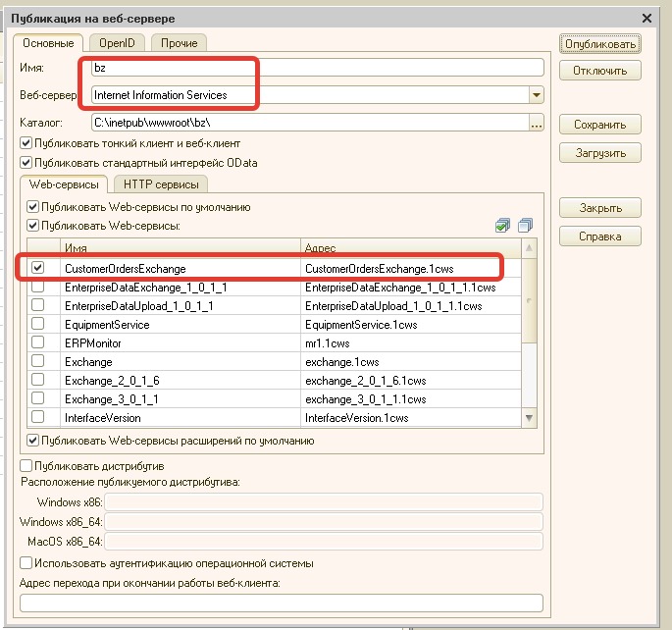Click the catalog browse ellipsis button

pyautogui.click(x=536, y=124)
